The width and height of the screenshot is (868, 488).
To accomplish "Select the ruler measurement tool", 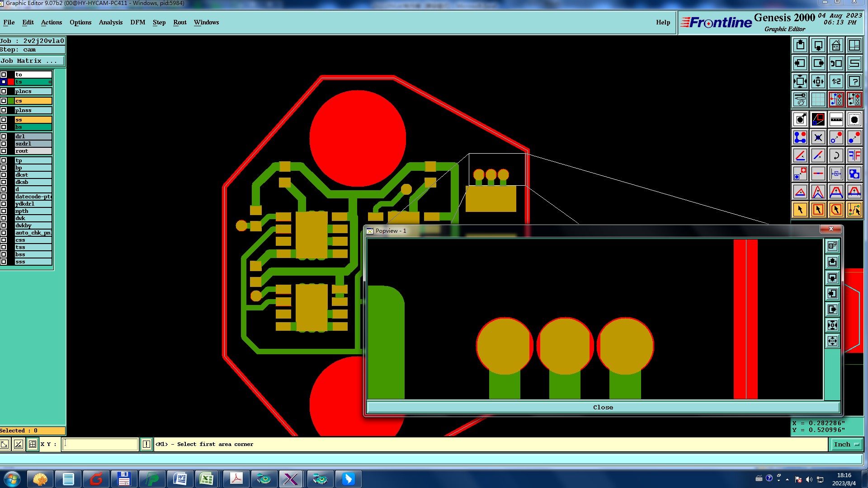I will tap(836, 120).
